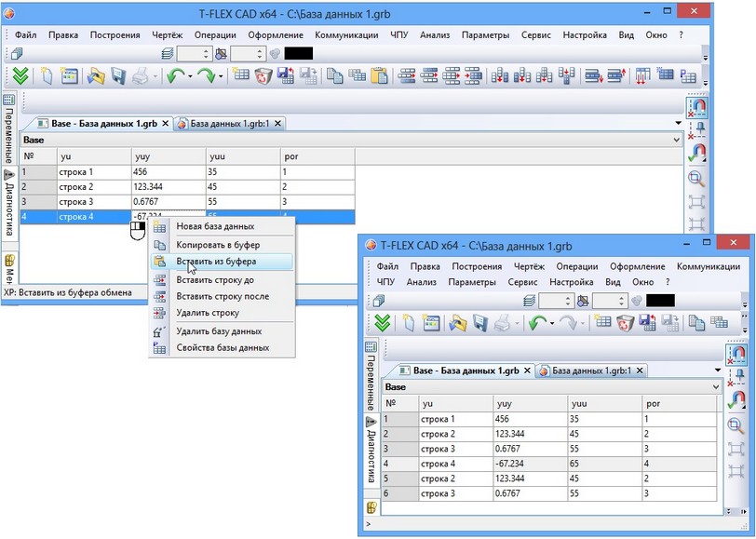This screenshot has width=756, height=539.
Task: Click the green double-chevron finish icon in the upper window
Action: tap(20, 76)
